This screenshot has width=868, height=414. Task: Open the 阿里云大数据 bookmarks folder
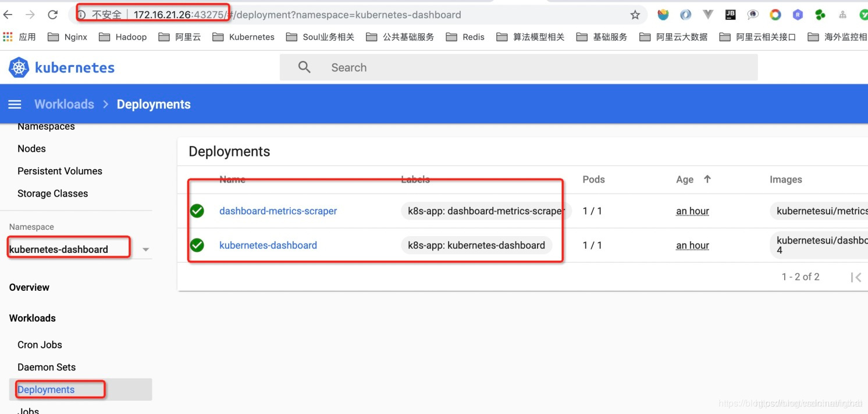tap(674, 37)
